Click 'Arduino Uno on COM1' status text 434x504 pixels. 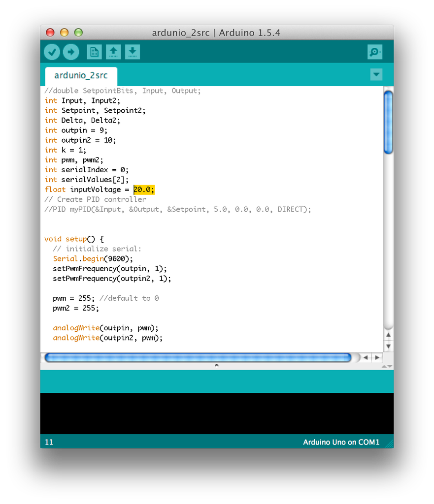pos(341,442)
